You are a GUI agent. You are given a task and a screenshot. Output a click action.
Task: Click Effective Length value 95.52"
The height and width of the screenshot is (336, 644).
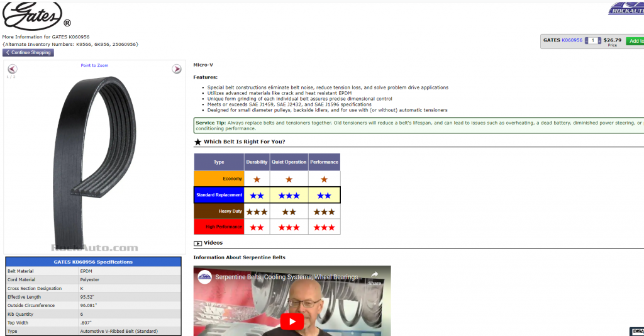coord(87,297)
